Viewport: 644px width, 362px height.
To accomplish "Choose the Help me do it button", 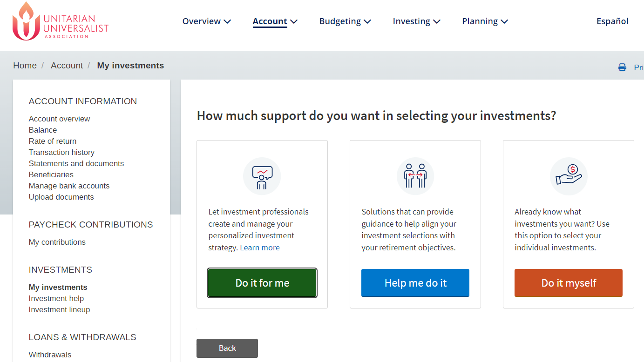I will coord(415,283).
